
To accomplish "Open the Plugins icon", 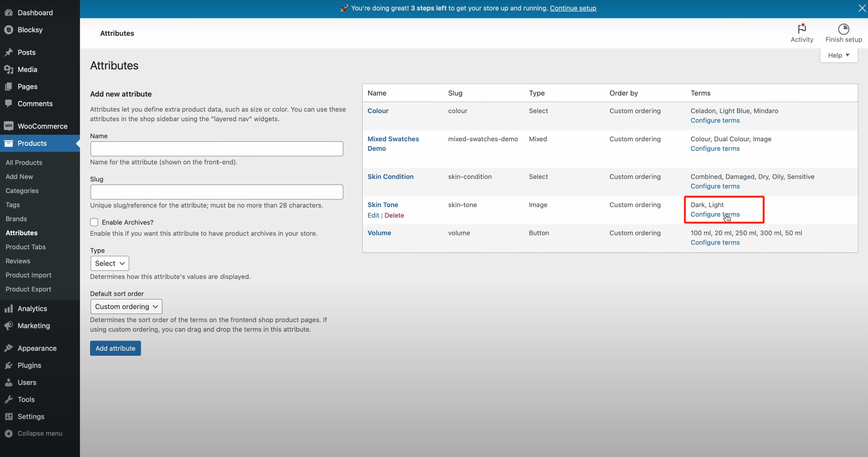I will [9, 365].
